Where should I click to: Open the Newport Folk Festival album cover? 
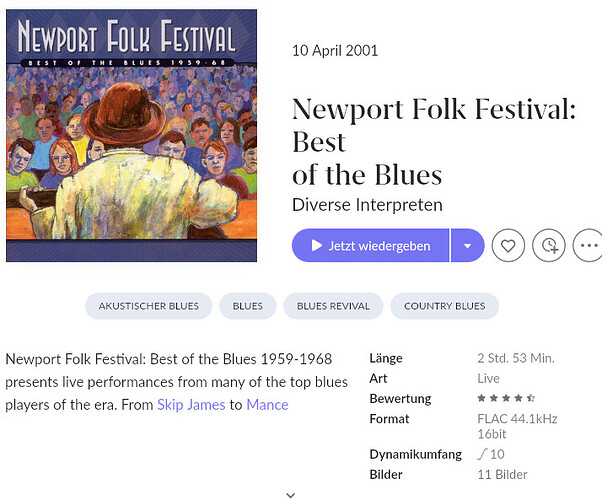131,136
